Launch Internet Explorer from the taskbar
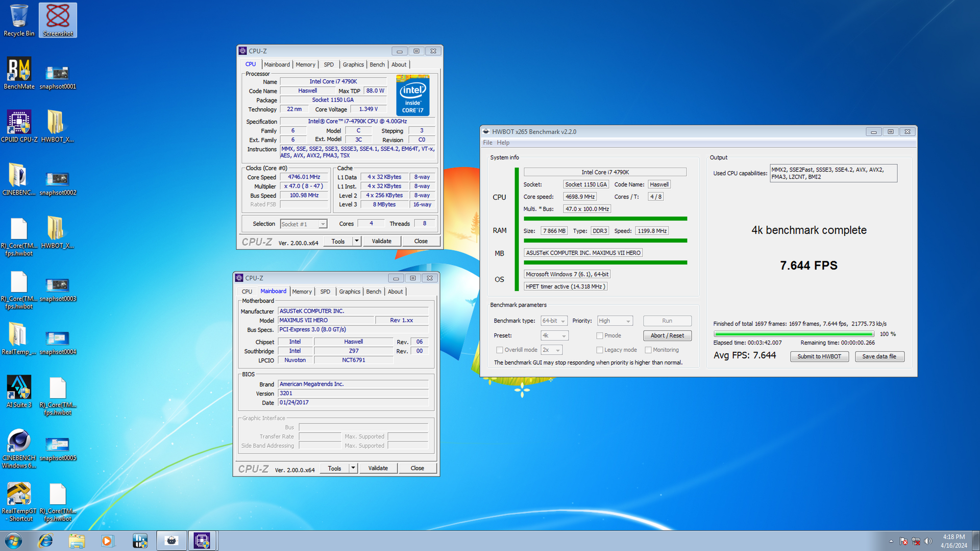 (x=45, y=541)
